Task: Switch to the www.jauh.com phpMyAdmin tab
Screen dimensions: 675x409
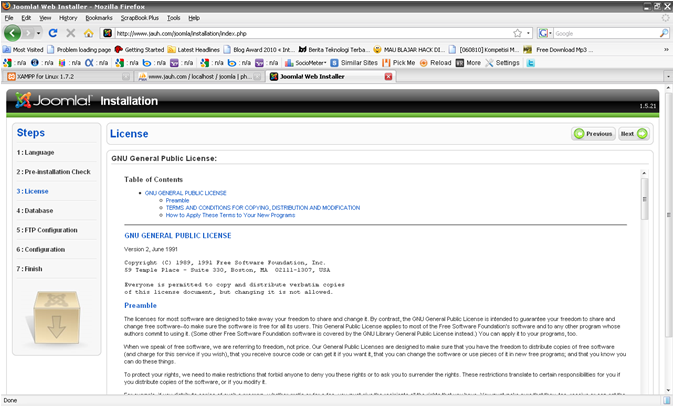Action: pos(199,77)
